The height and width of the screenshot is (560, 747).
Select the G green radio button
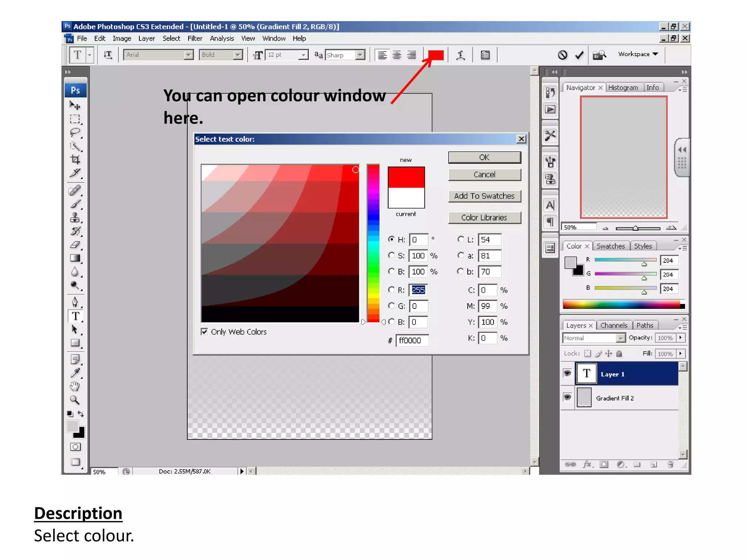pos(391,306)
